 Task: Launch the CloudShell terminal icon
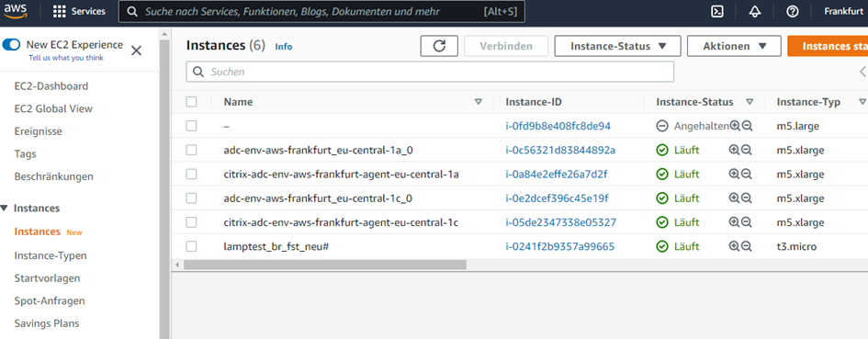[717, 12]
